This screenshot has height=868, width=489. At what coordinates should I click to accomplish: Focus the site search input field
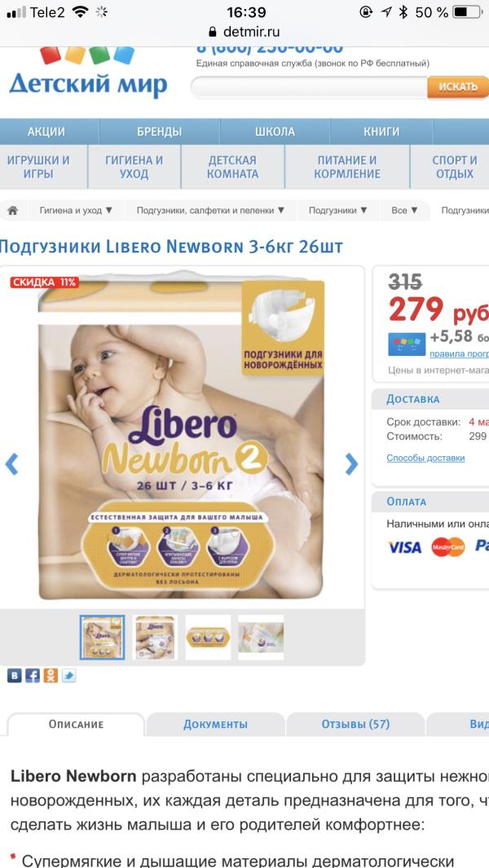[x=309, y=87]
